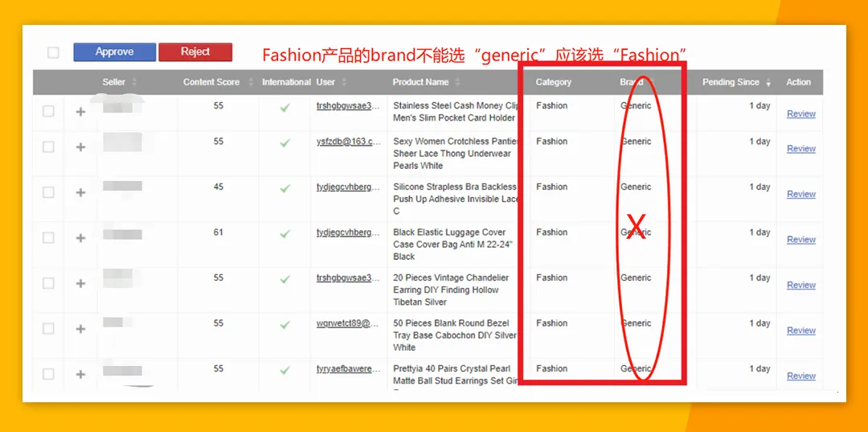The image size is (868, 432).
Task: Click plus icon beside Prettyia 40 Pairs Crystal Pearl
Action: click(x=80, y=374)
